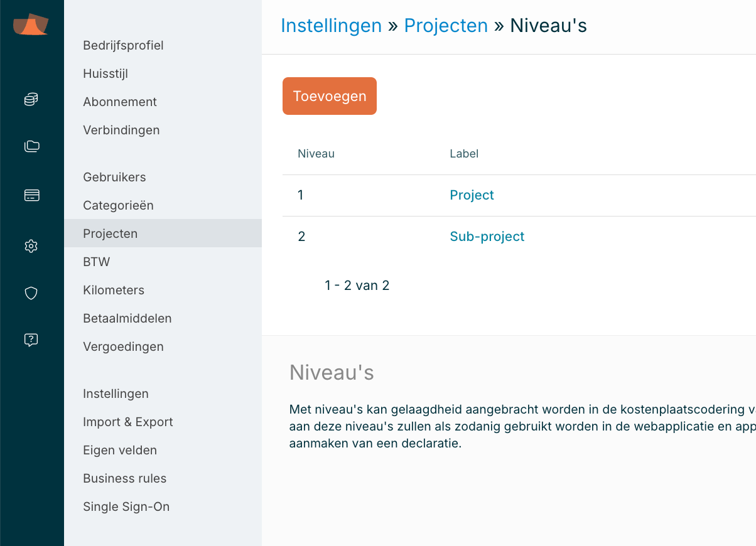Open the folders icon in sidebar
Viewport: 756px width, 546px height.
pos(31,147)
